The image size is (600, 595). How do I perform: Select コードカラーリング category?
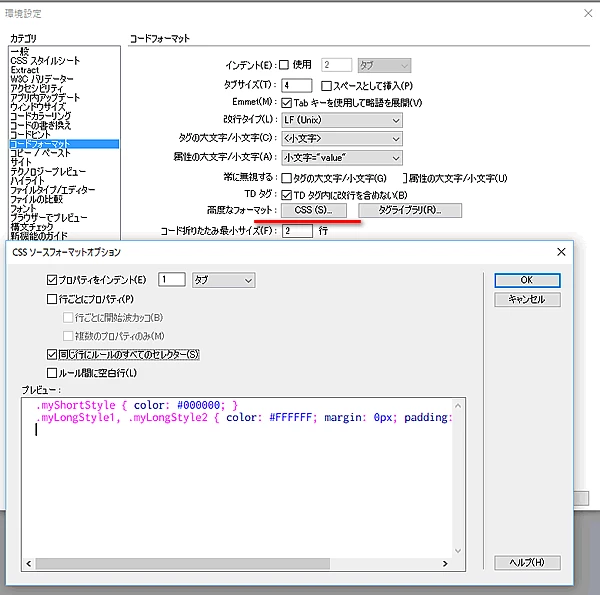tap(41, 116)
